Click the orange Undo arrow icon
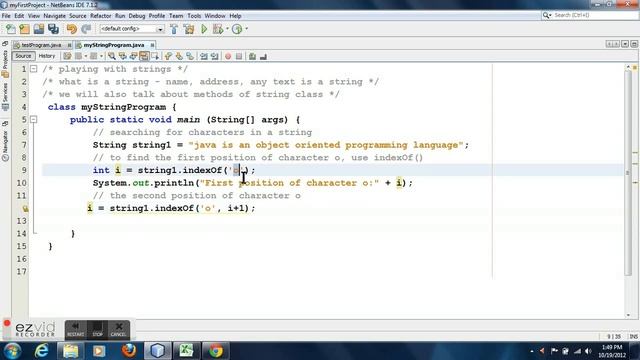Image resolution: width=640 pixels, height=360 pixels. pos(72,29)
